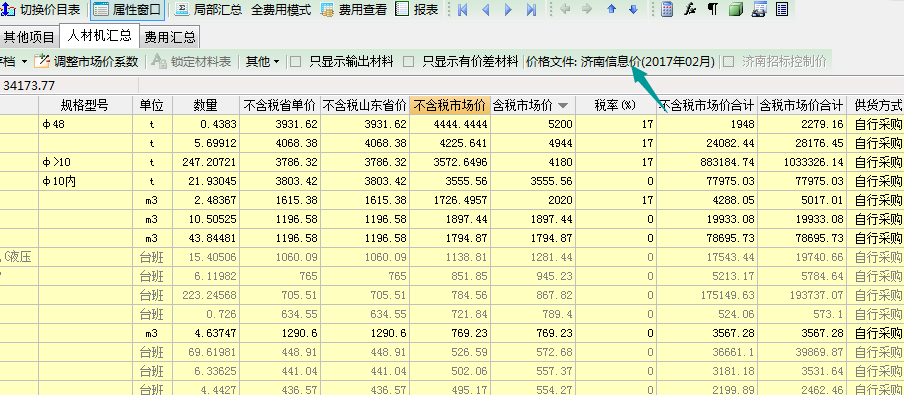This screenshot has width=904, height=395.
Task: Click 含税市场价合计 column header
Action: click(x=802, y=106)
